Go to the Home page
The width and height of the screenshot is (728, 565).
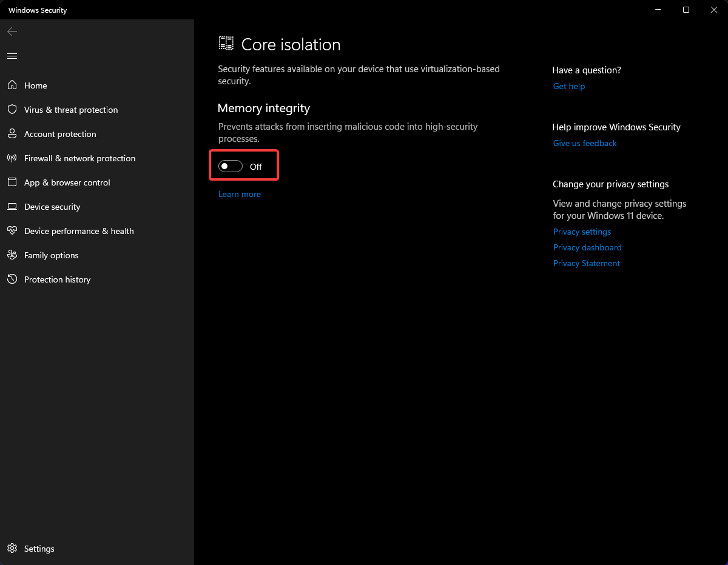coord(97,85)
